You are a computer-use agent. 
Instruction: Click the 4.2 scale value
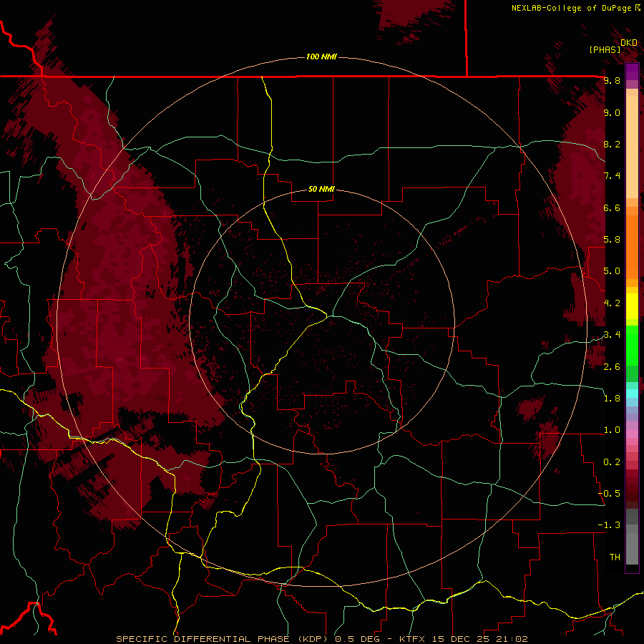coord(612,303)
